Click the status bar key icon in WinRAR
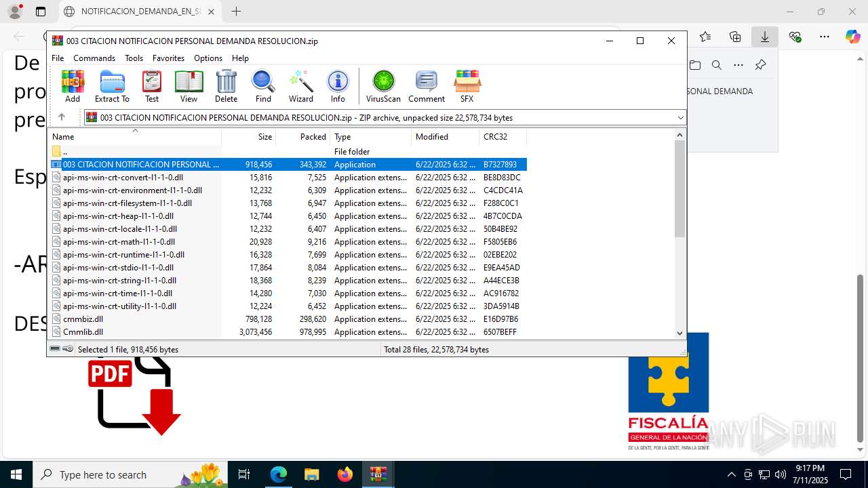The image size is (868, 488). (x=68, y=349)
